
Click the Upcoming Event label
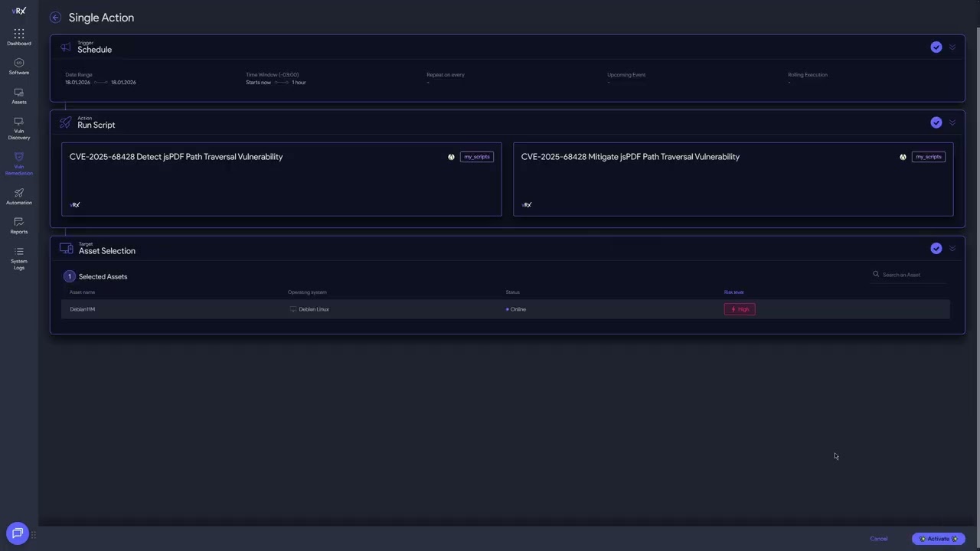pyautogui.click(x=626, y=75)
